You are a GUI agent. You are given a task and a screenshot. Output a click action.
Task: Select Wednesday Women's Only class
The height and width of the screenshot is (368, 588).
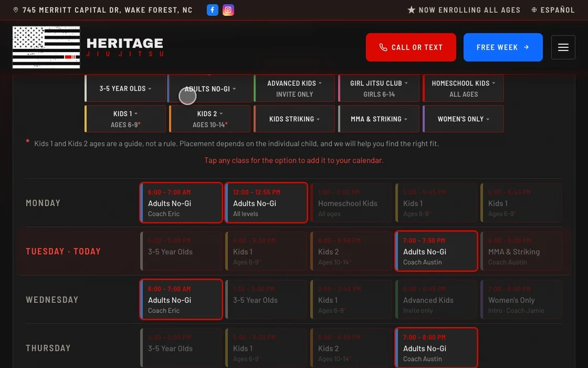pyautogui.click(x=521, y=299)
